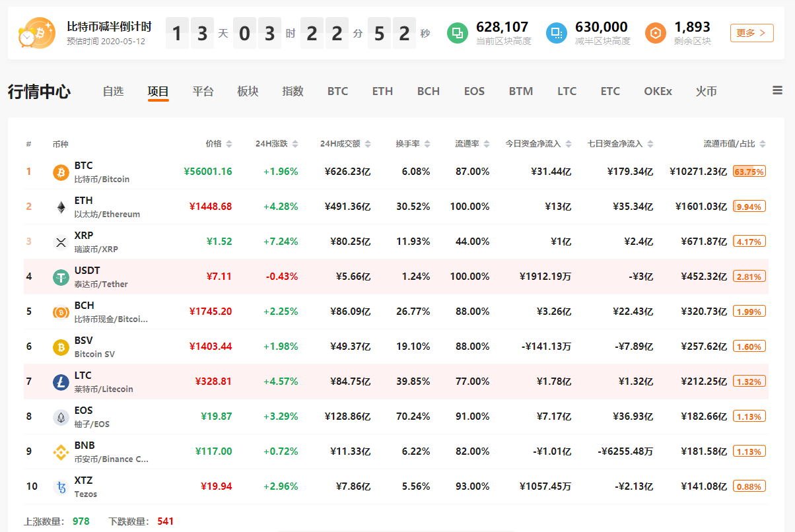Click the XTZ Tezos coin icon

point(61,487)
